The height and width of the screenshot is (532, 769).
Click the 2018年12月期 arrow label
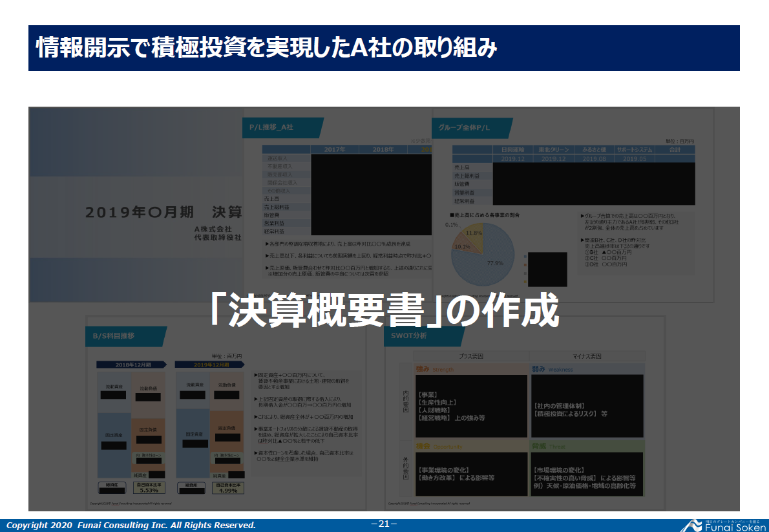pyautogui.click(x=131, y=365)
